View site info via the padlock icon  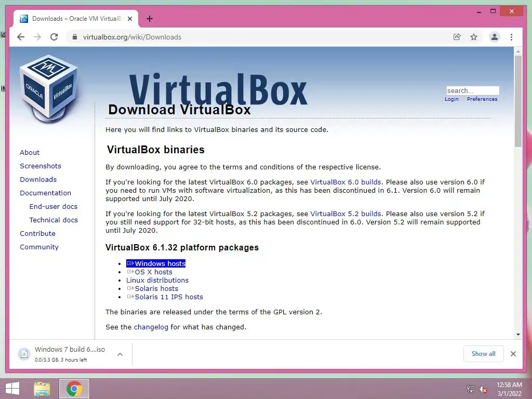75,37
